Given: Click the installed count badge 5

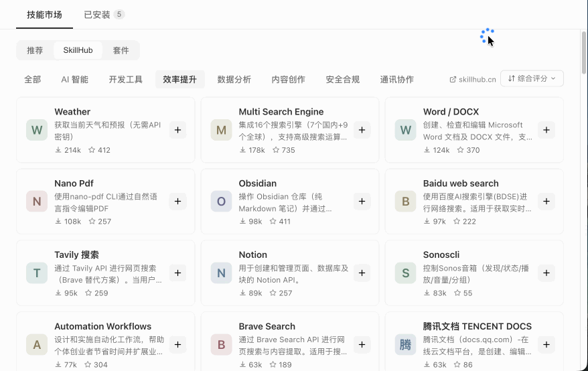Looking at the screenshot, I should click(119, 14).
